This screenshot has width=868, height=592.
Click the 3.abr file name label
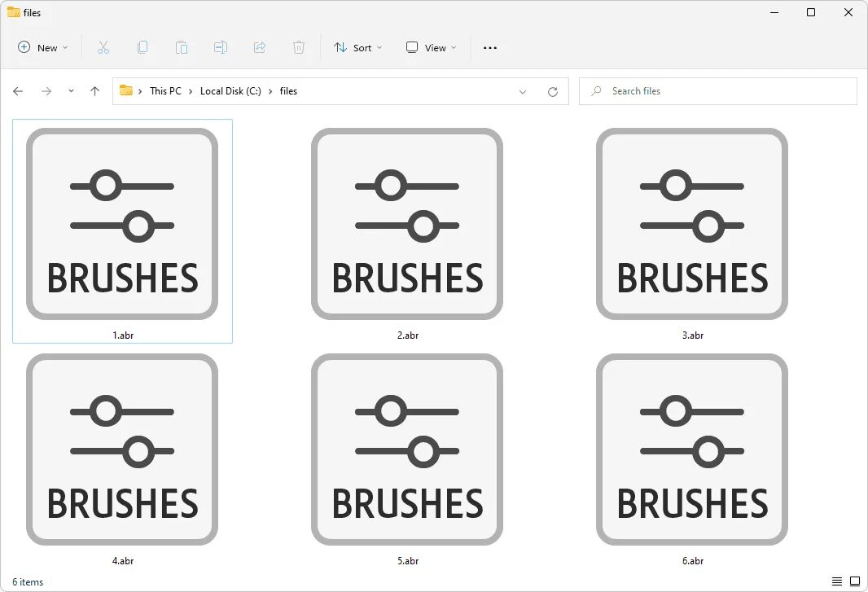tap(692, 335)
